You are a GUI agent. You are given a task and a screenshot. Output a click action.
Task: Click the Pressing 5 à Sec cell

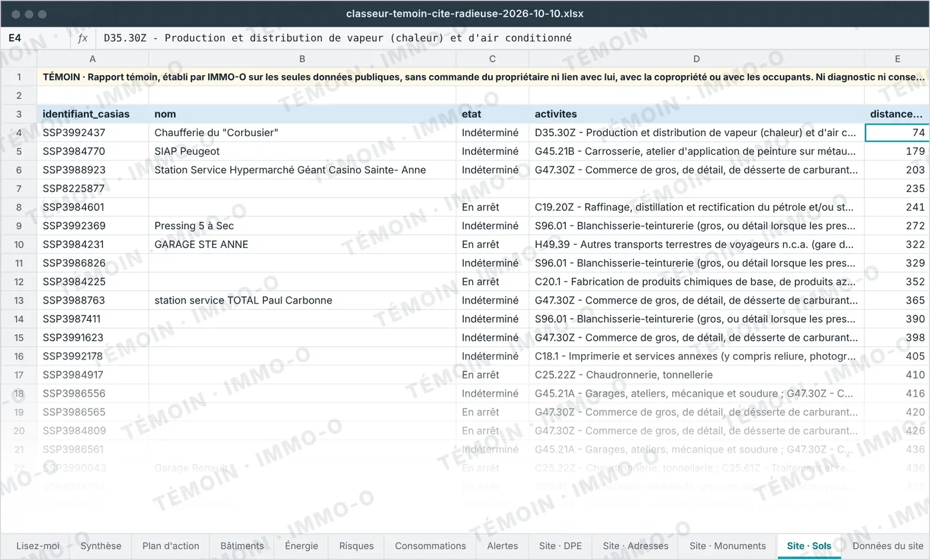pyautogui.click(x=302, y=226)
